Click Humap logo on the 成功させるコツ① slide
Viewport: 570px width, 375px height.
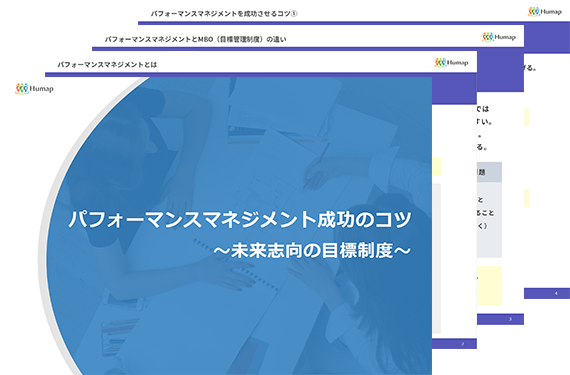545,12
